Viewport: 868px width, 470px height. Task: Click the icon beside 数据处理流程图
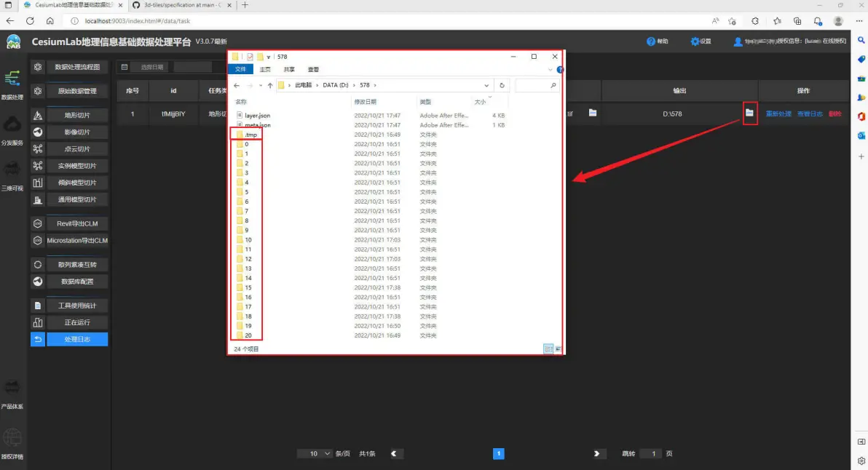coord(38,67)
